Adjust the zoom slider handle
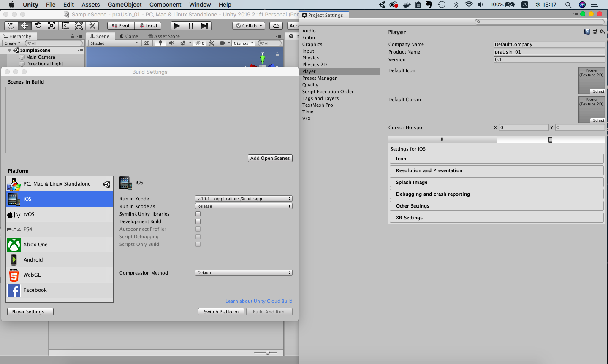The height and width of the screenshot is (364, 608). coord(268,353)
